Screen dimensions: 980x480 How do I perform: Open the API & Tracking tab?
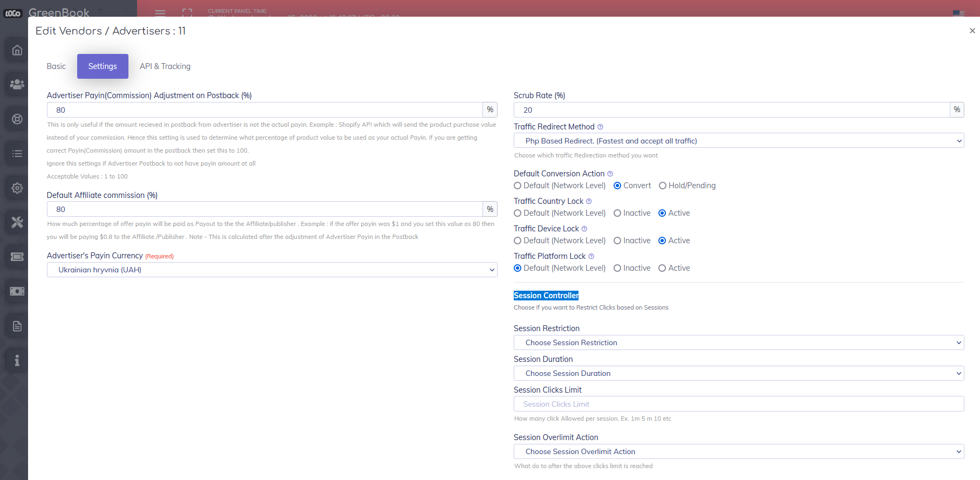tap(165, 66)
